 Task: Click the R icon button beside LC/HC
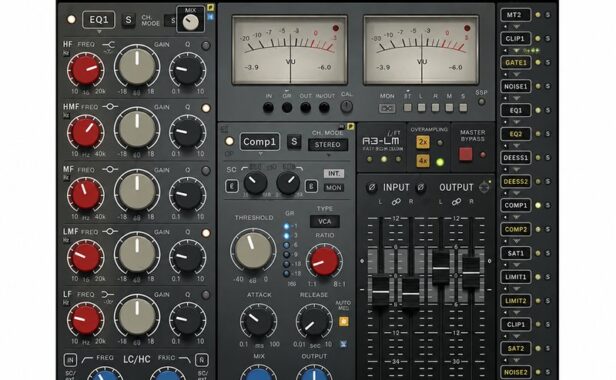[202, 360]
